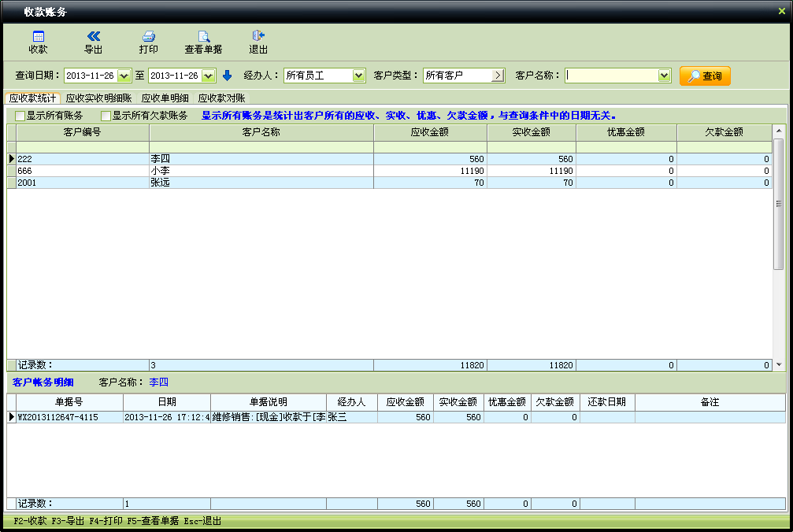Open the start date dropdown
The height and width of the screenshot is (532, 793).
[124, 76]
